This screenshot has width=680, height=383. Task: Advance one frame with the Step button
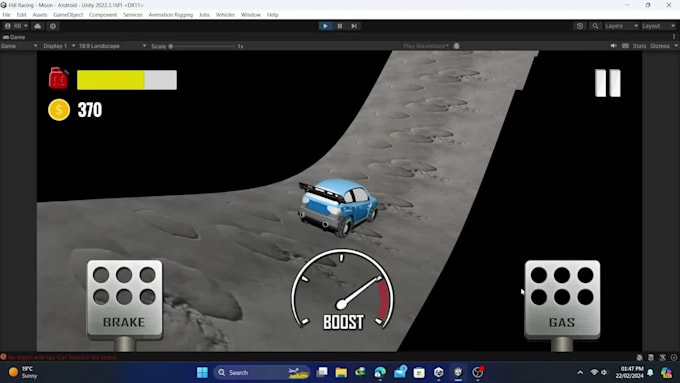354,26
